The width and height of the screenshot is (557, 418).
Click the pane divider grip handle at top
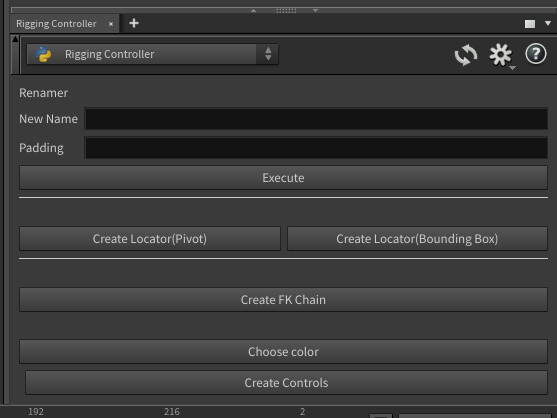coord(286,11)
